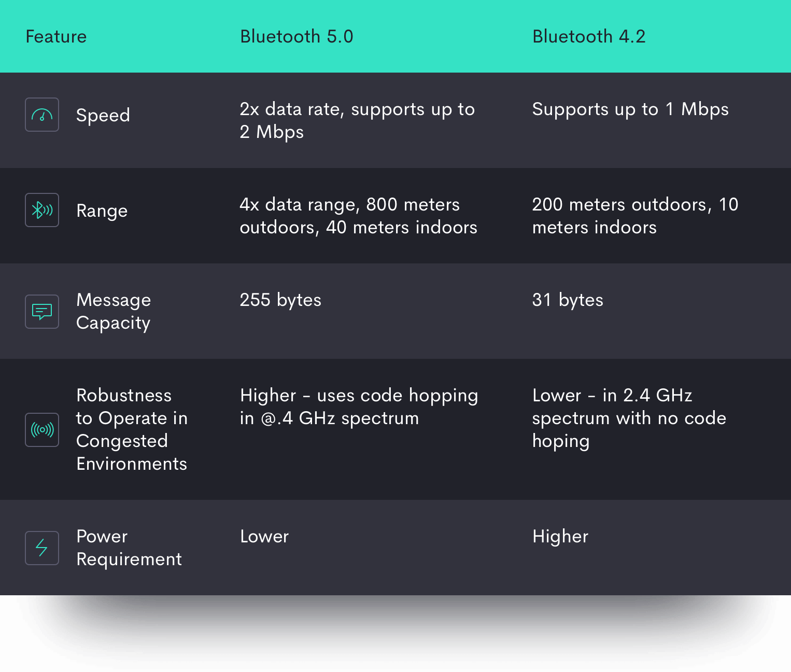Click the speedometer icon beside Speed
The width and height of the screenshot is (791, 672).
point(42,115)
